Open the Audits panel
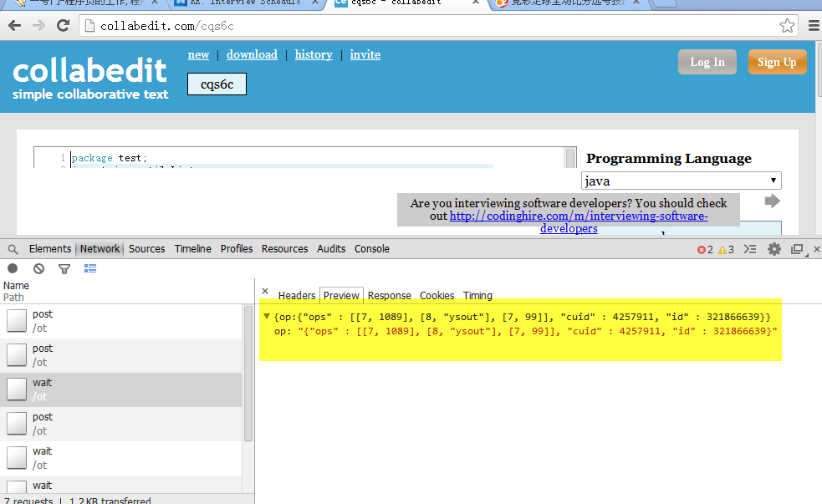Screen dimensions: 822x504 point(331,249)
